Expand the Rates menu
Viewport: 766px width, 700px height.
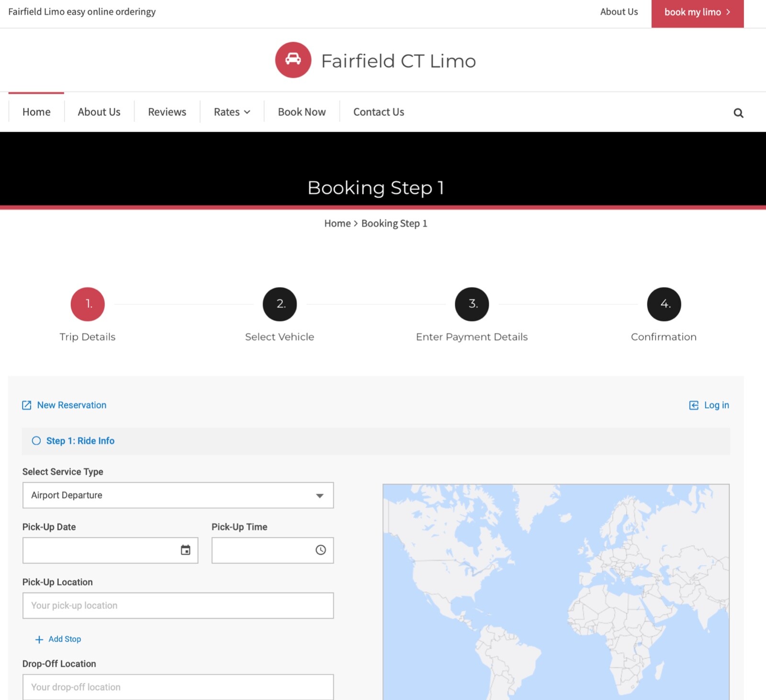point(232,112)
